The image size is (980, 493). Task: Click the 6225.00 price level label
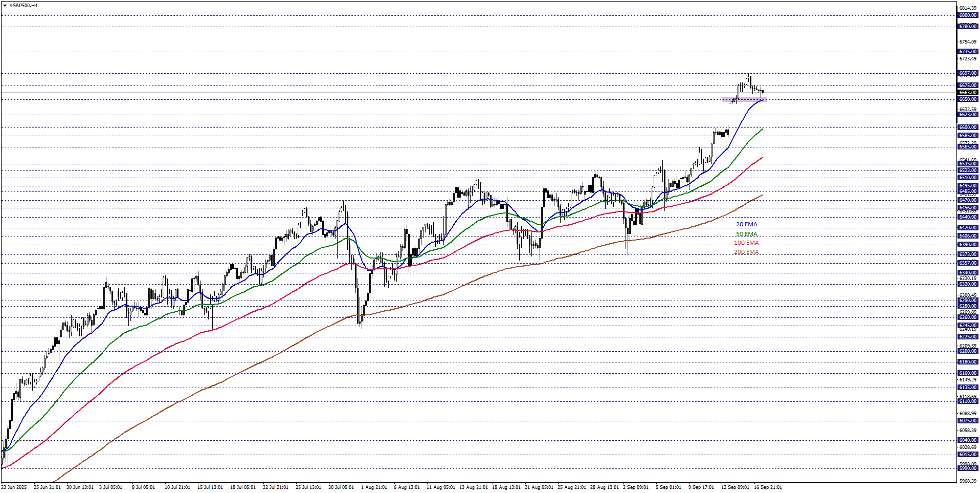(x=968, y=337)
